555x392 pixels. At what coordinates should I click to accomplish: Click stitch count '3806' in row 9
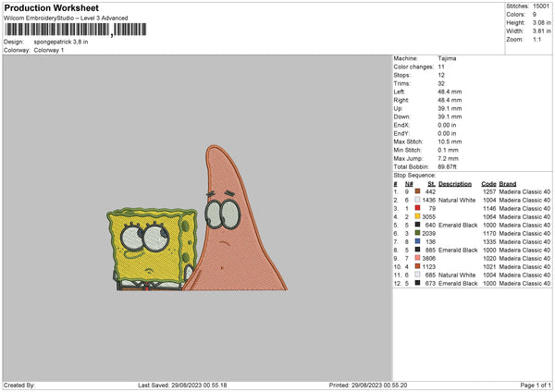(x=428, y=258)
